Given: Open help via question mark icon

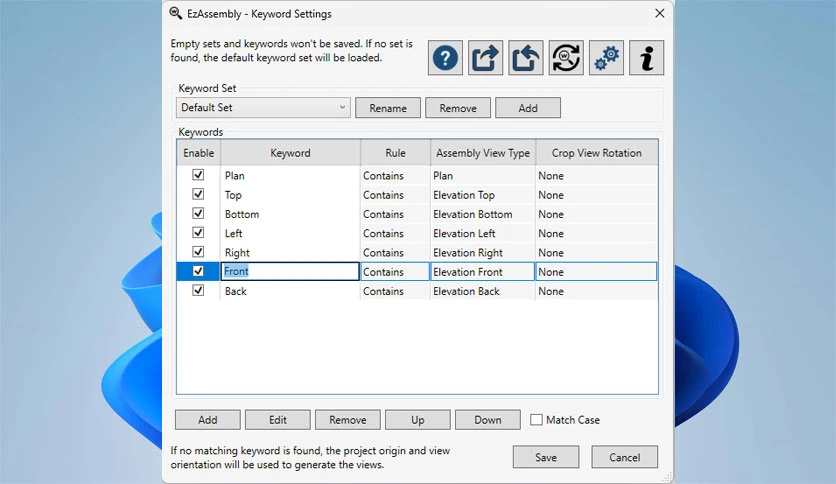Looking at the screenshot, I should point(445,58).
